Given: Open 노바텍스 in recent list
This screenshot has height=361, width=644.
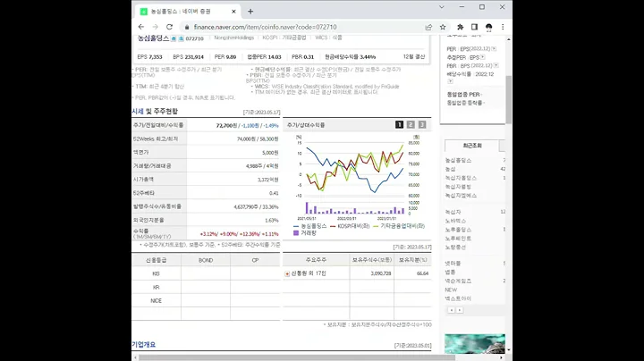Looking at the screenshot, I should 455,221.
